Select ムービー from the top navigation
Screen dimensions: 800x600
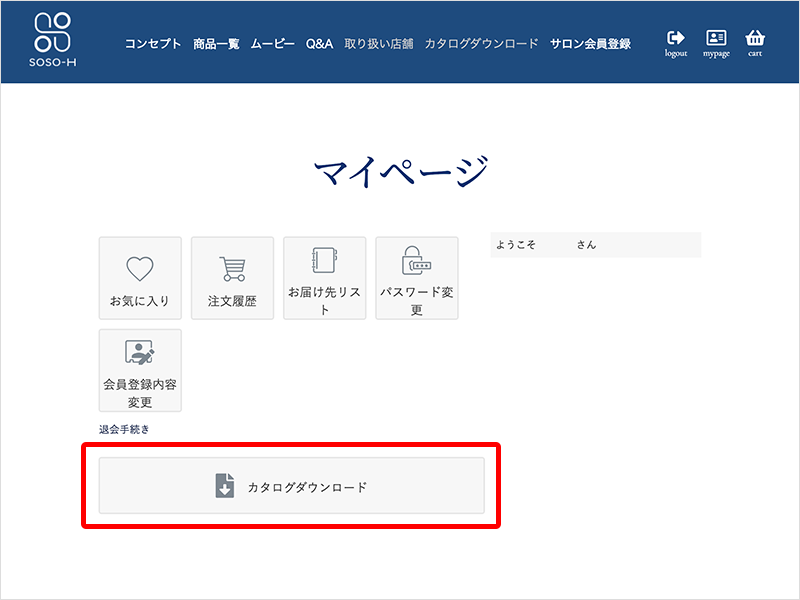tap(273, 43)
